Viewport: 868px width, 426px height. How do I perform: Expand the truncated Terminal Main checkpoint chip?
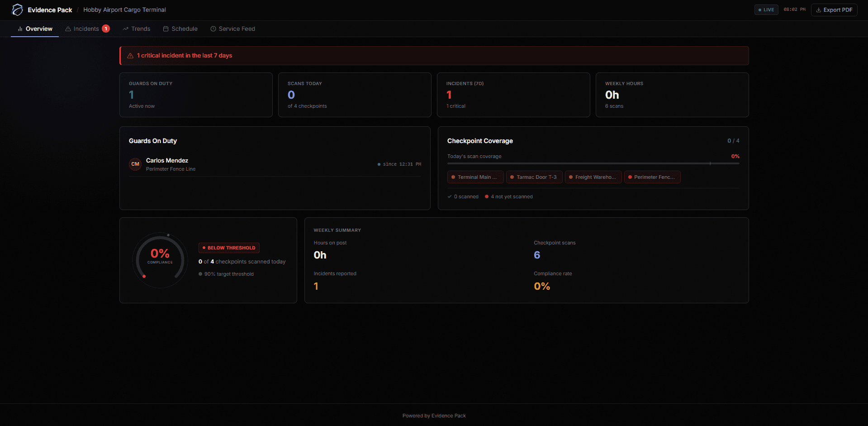(x=475, y=177)
